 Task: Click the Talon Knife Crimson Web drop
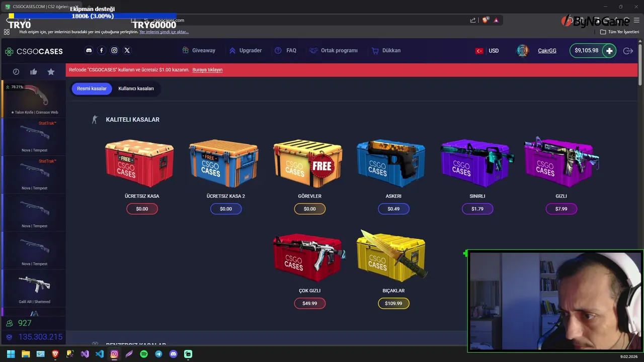[34, 99]
